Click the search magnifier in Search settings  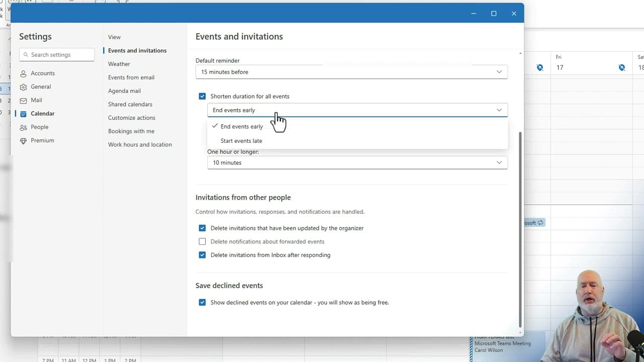click(26, 54)
